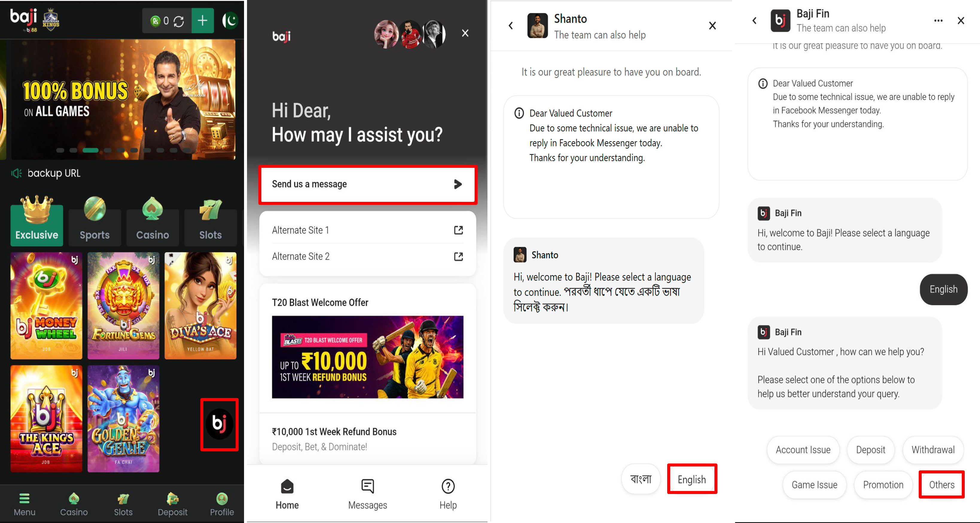Select the Casino category tab

pyautogui.click(x=153, y=222)
